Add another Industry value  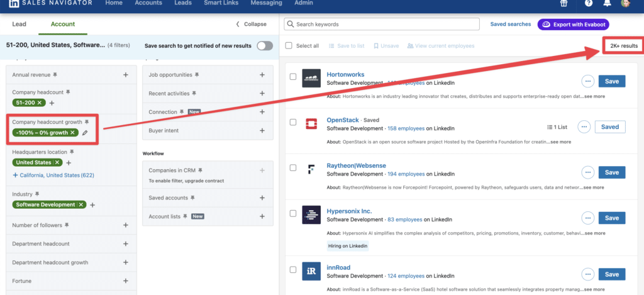pos(93,205)
